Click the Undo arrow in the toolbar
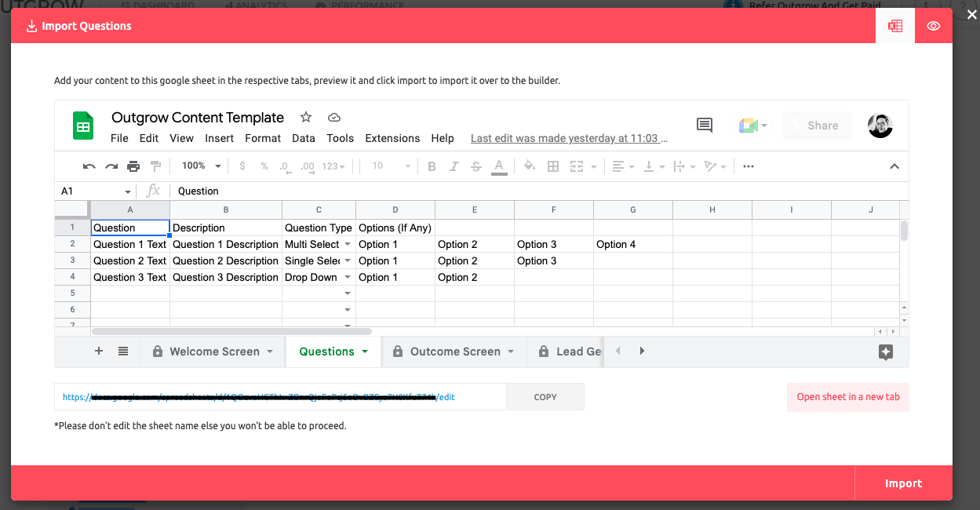The height and width of the screenshot is (510, 980). coord(89,166)
